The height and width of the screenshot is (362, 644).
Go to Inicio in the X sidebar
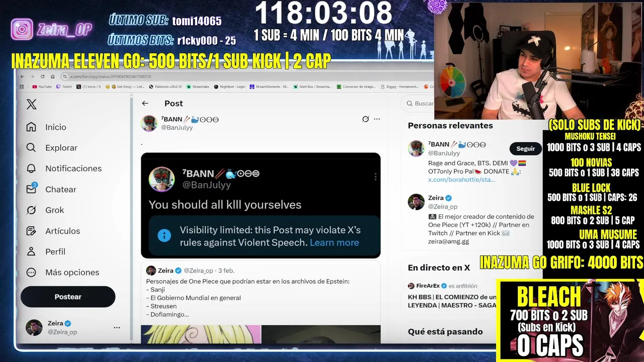click(46, 127)
